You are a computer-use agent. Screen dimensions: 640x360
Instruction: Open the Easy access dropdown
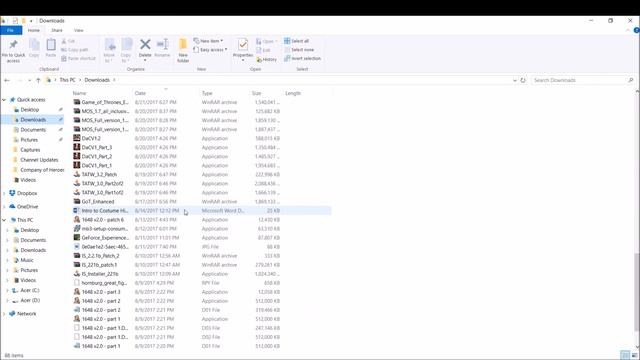click(210, 49)
